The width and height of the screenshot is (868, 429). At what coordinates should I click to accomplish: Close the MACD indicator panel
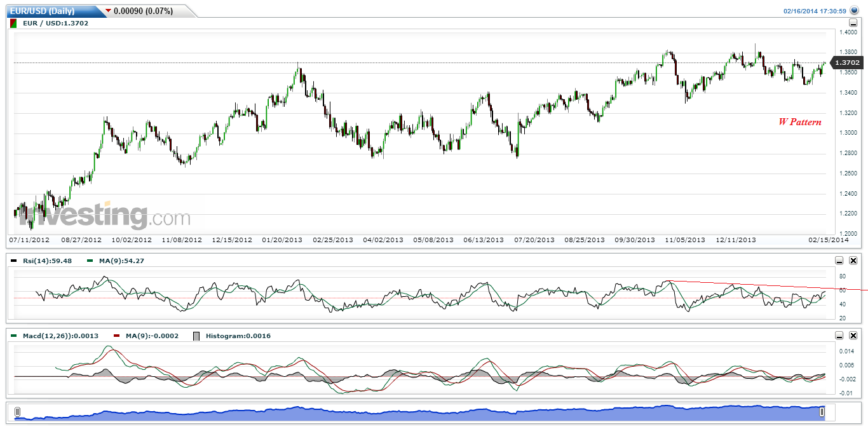click(853, 336)
